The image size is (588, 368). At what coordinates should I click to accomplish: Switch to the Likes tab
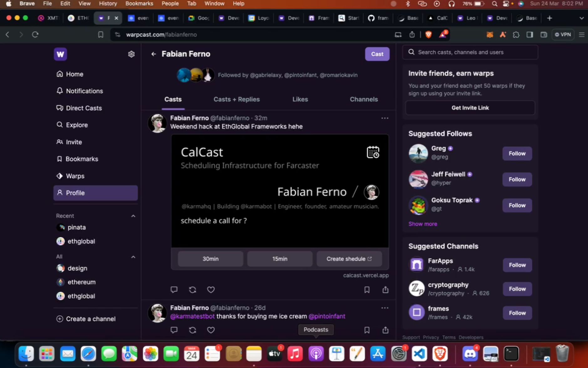300,99
